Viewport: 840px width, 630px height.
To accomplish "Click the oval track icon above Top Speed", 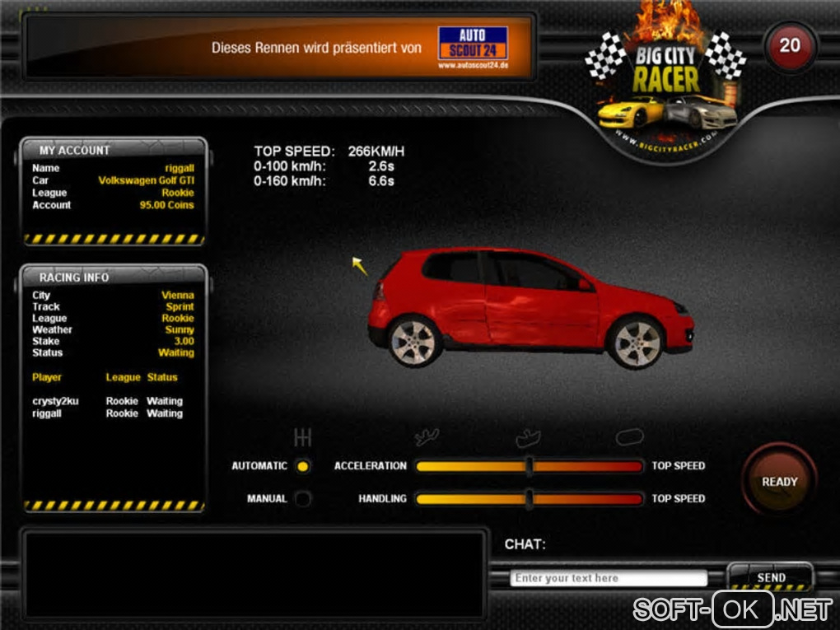I will point(629,436).
